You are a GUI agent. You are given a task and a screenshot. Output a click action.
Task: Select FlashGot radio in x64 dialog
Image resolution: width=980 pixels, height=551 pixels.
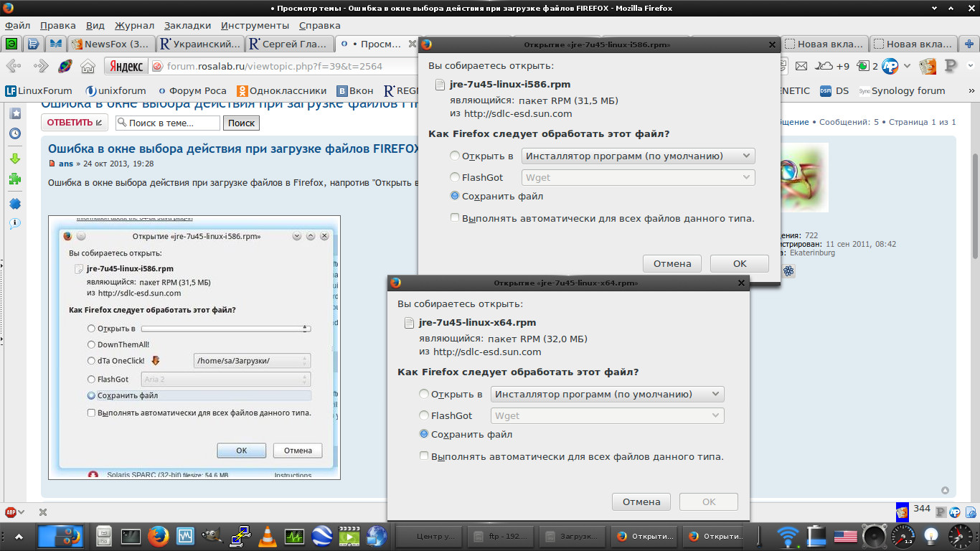(424, 415)
